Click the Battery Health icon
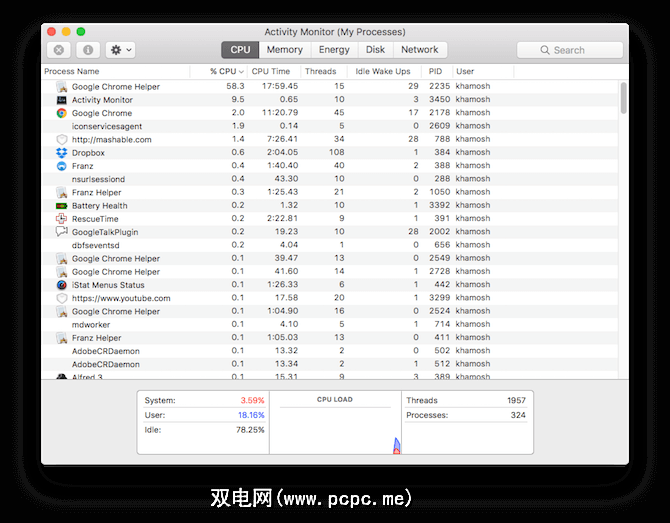 tap(62, 206)
